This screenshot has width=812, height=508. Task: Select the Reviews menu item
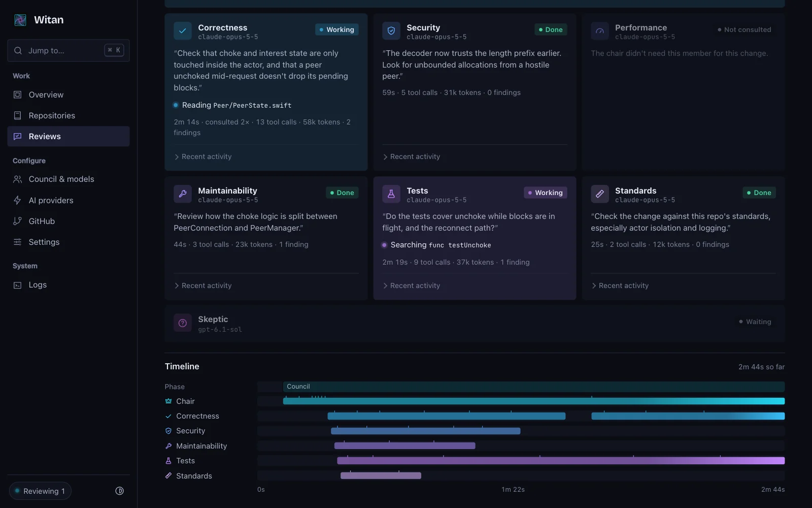pyautogui.click(x=69, y=136)
